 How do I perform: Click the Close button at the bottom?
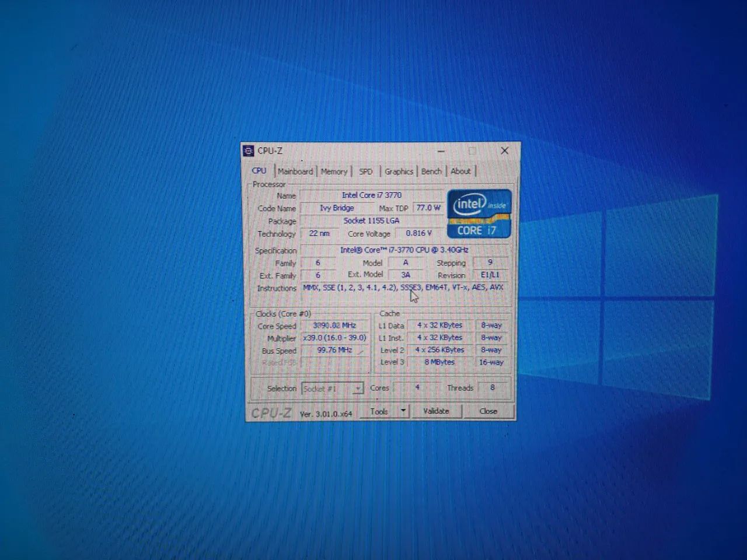click(x=488, y=411)
